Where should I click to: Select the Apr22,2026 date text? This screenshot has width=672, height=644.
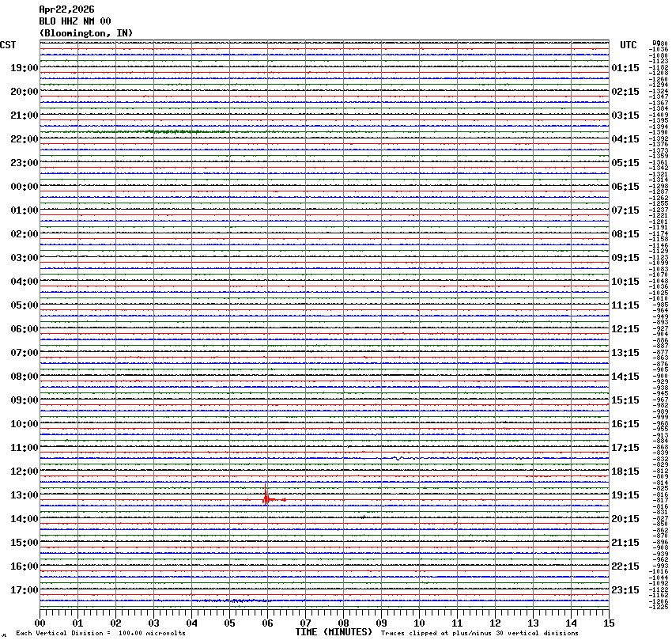click(x=67, y=9)
